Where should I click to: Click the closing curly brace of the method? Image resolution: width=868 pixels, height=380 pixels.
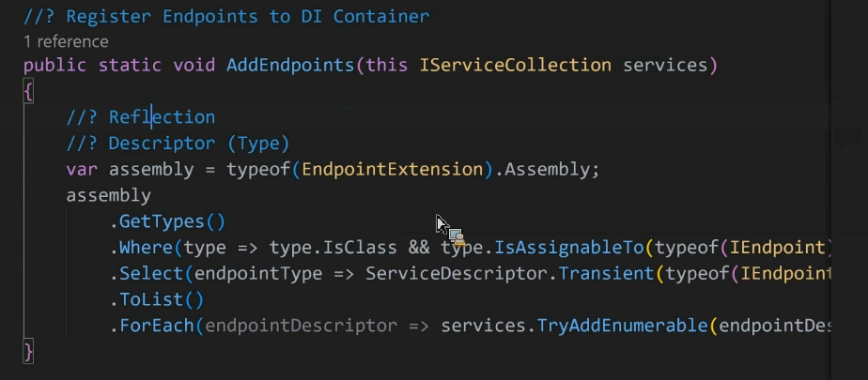click(x=28, y=352)
